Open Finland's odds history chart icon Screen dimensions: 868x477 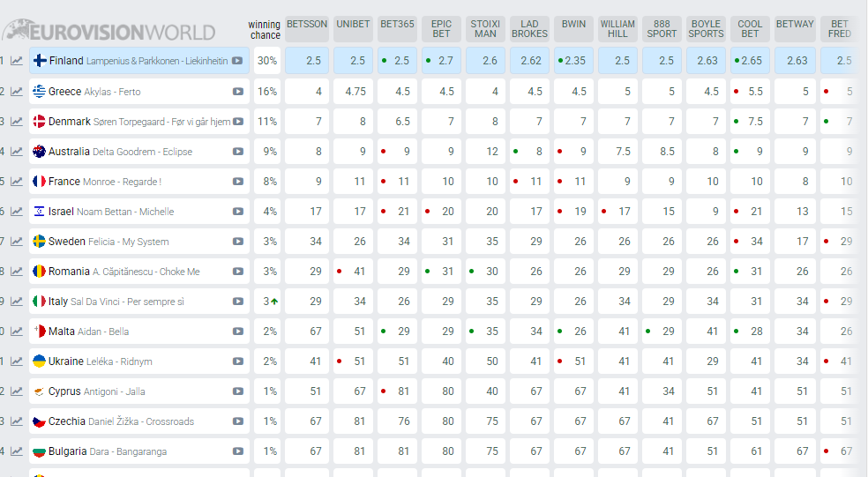(x=17, y=61)
